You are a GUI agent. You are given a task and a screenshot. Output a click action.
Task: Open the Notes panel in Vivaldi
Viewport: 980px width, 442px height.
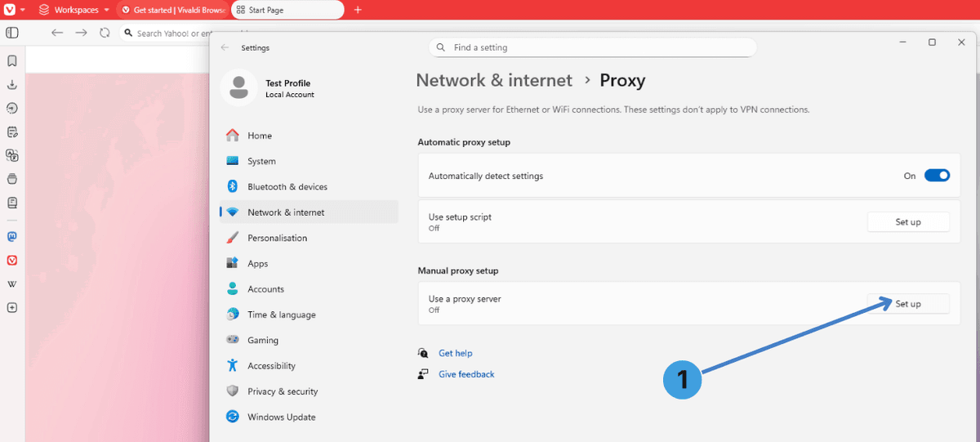click(12, 132)
